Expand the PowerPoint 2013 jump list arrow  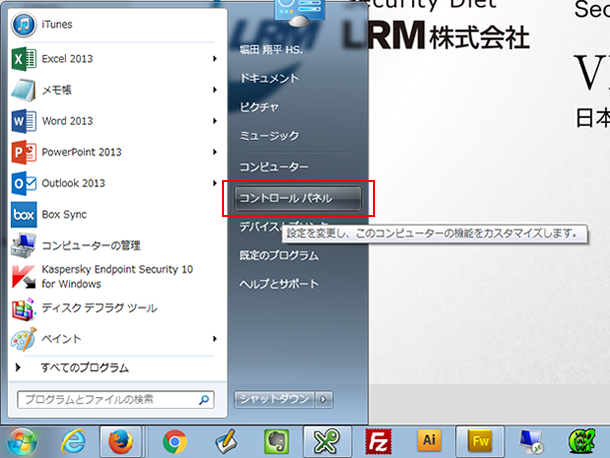(x=215, y=152)
